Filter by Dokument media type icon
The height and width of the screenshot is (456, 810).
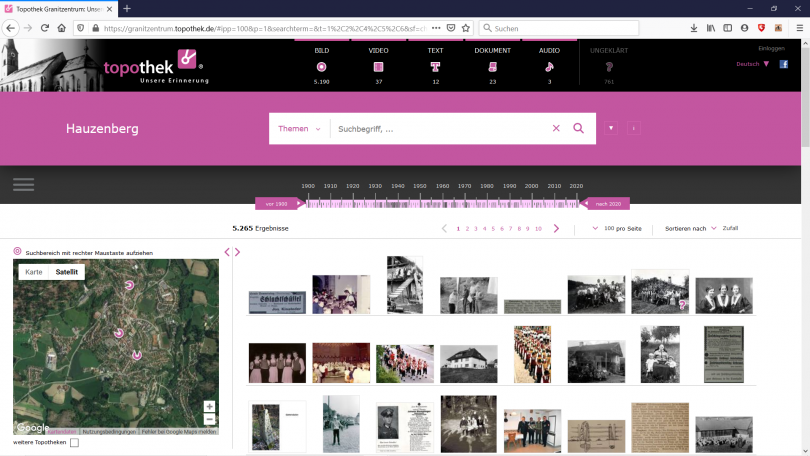(x=492, y=67)
